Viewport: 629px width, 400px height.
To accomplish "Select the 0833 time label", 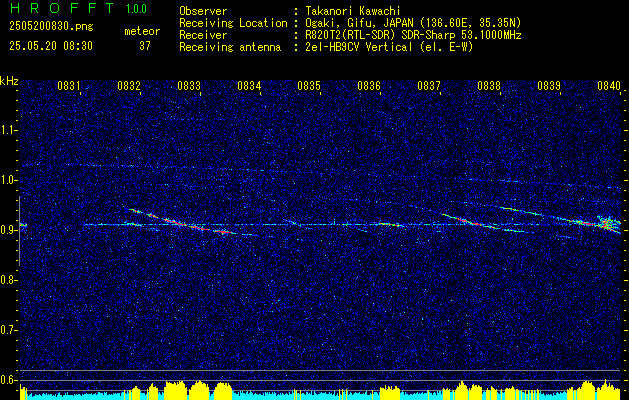I will click(189, 85).
